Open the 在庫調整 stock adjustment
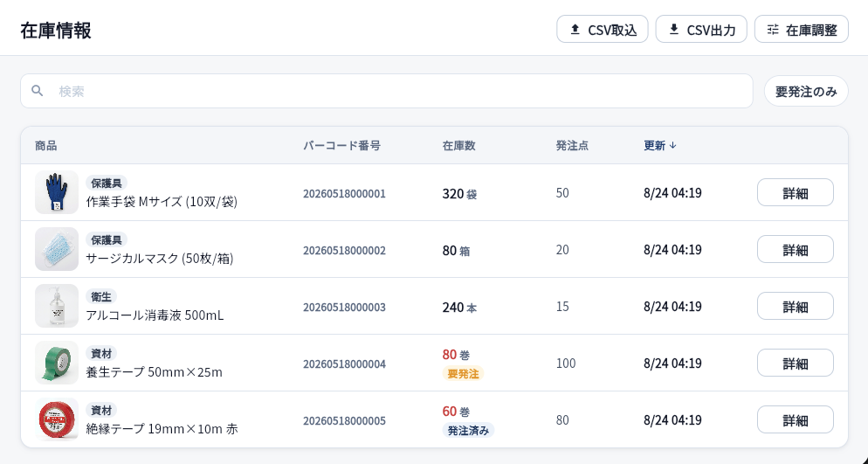 pos(802,30)
